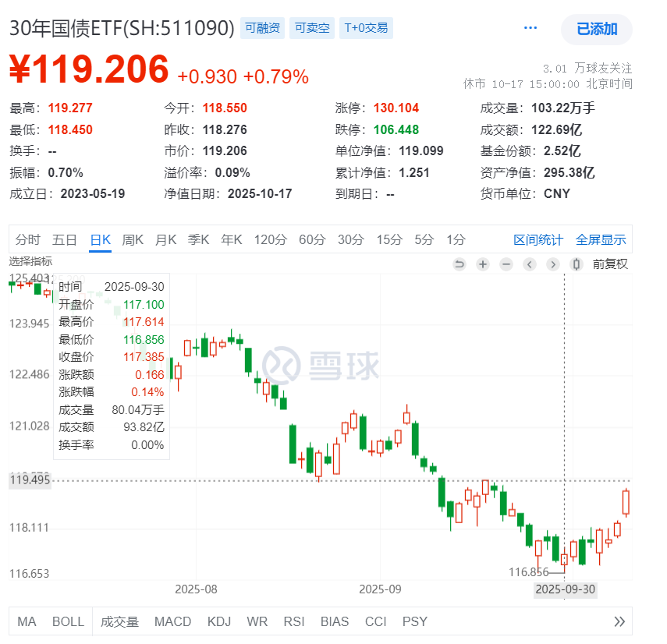Viewport: 667px width, 644px height.
Task: Show the 成交量 volume indicator
Action: 119,621
